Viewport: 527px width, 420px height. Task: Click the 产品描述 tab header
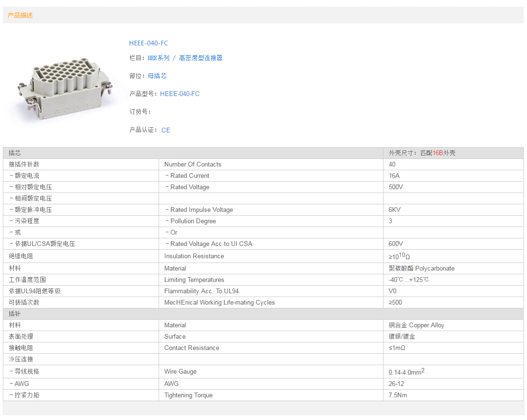click(x=20, y=15)
